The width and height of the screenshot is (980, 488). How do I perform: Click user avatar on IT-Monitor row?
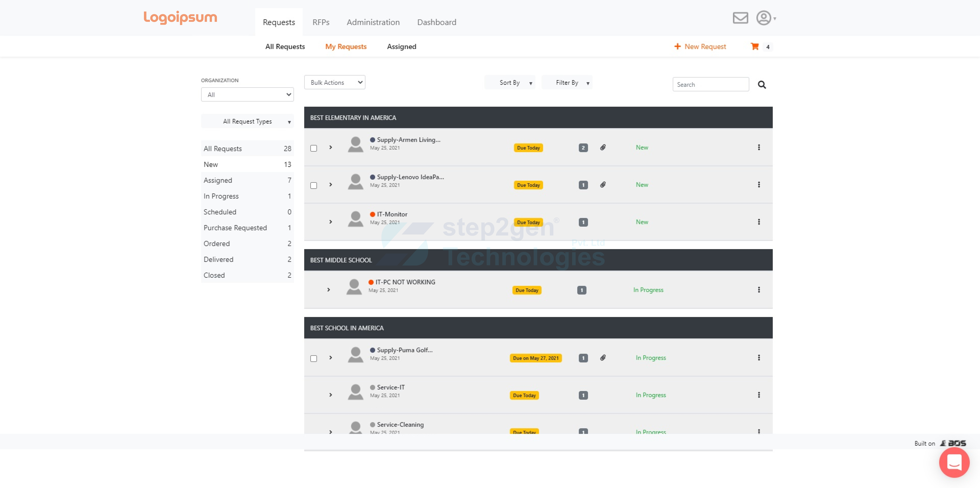pyautogui.click(x=356, y=219)
